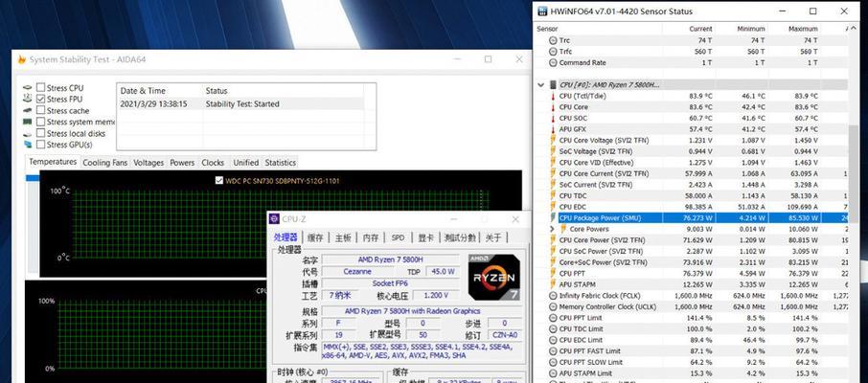Screen dimensions: 868x383
Task: Open CPU-Z 关于 tab
Action: point(493,237)
